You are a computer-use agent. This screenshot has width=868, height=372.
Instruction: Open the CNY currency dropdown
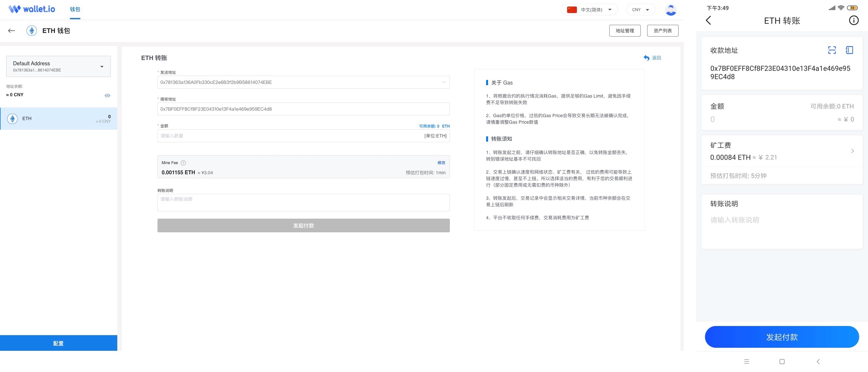pos(640,10)
